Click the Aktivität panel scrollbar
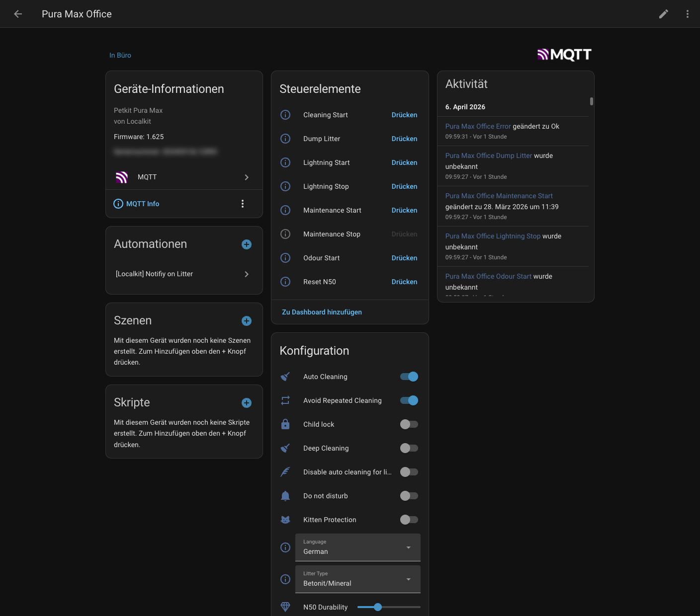The image size is (700, 616). coord(592,101)
